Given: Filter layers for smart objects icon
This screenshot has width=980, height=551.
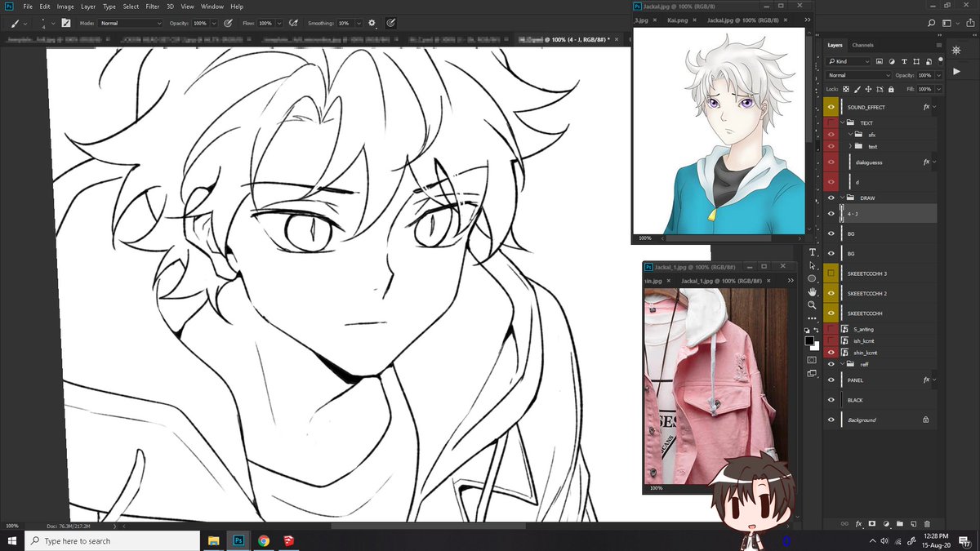Looking at the screenshot, I should (x=929, y=61).
